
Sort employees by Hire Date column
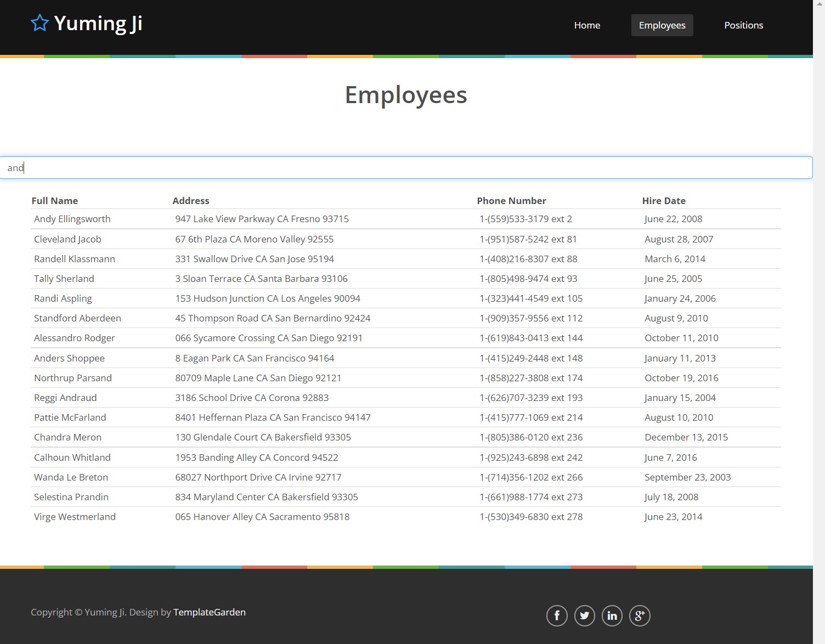[x=664, y=200]
